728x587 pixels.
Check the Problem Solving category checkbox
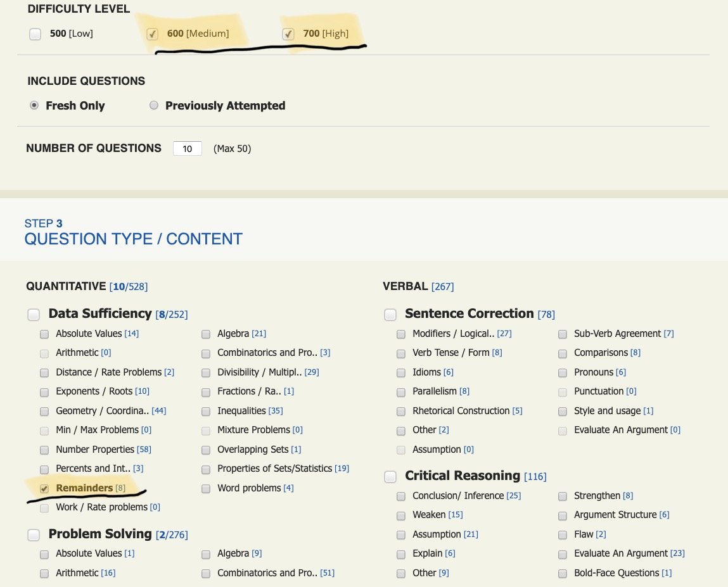(35, 535)
